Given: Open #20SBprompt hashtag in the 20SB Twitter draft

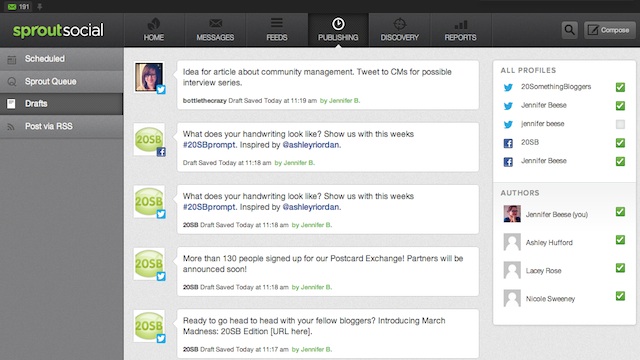Looking at the screenshot, I should (x=209, y=207).
